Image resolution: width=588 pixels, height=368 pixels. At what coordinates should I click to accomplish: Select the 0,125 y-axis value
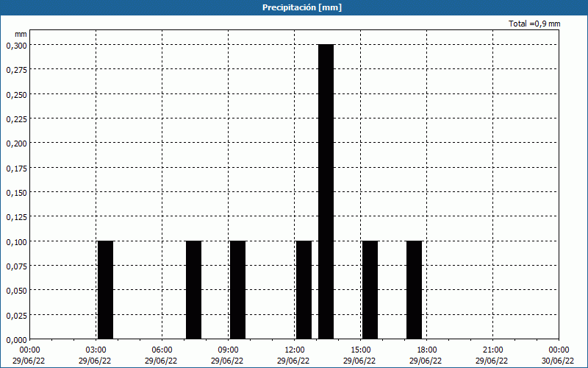[x=16, y=217]
